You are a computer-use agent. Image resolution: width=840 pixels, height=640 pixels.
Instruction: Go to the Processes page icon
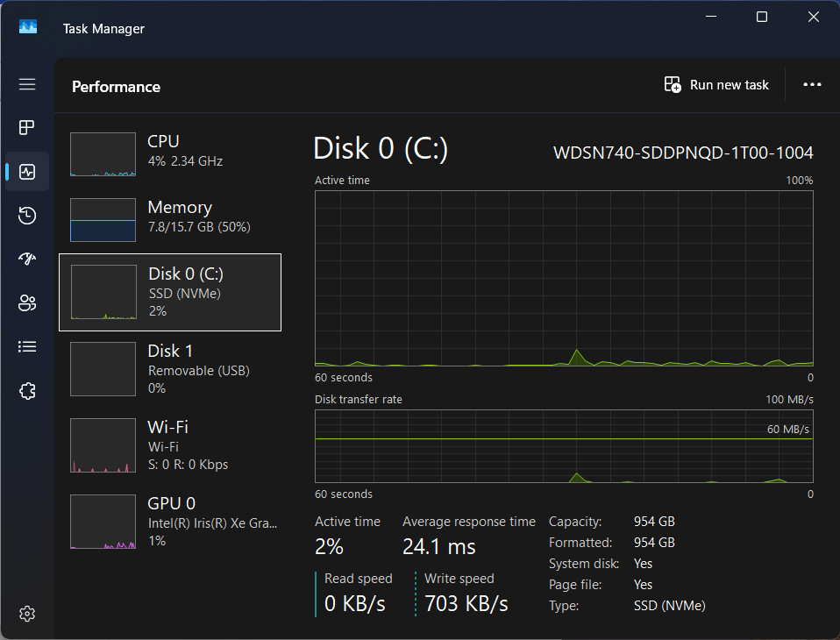(x=27, y=127)
